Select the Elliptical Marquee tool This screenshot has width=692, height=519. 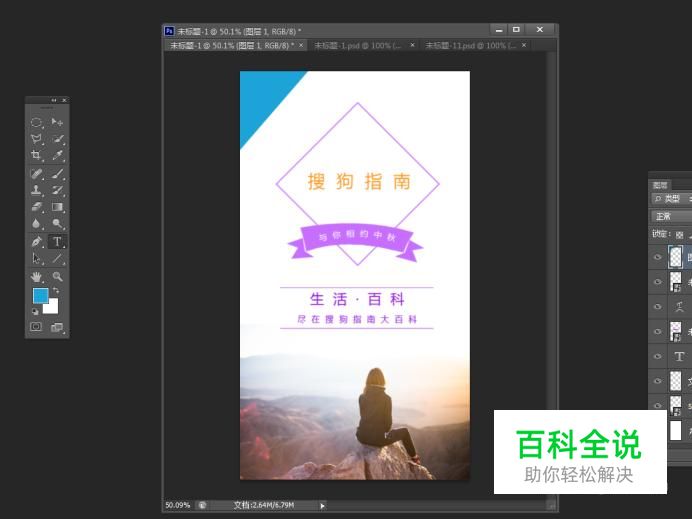[x=36, y=122]
